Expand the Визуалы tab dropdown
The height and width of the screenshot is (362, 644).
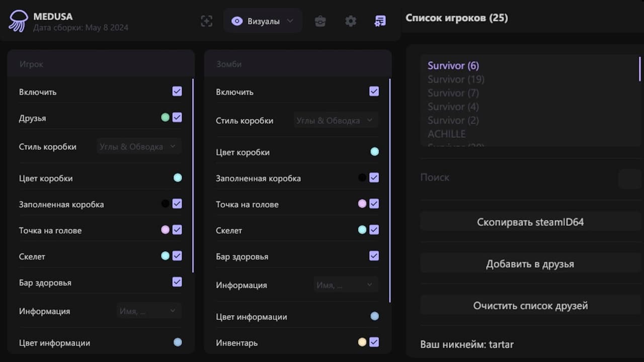click(290, 21)
